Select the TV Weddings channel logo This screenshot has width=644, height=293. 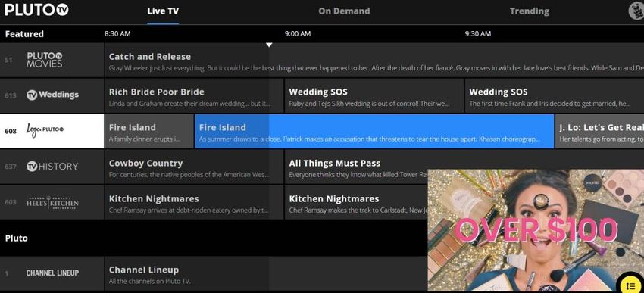[52, 95]
